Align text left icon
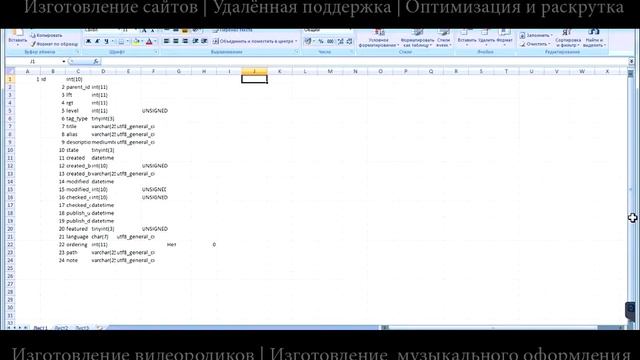This screenshot has width=640, height=360. pyautogui.click(x=167, y=41)
